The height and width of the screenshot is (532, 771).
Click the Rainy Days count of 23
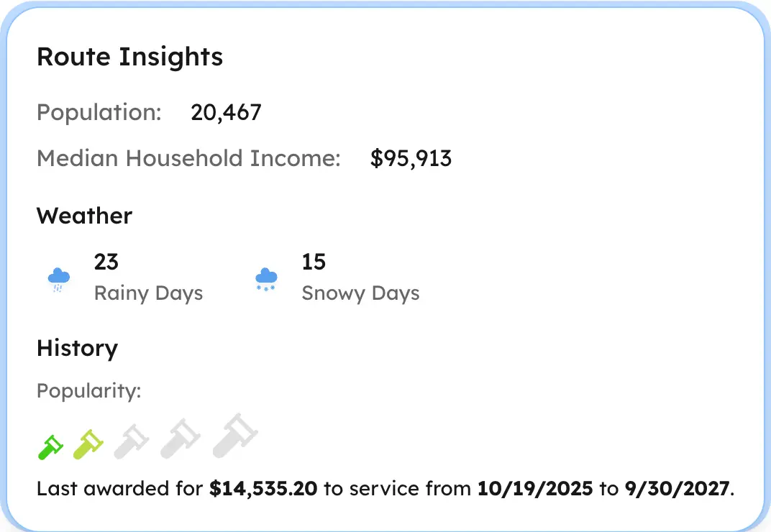coord(106,262)
